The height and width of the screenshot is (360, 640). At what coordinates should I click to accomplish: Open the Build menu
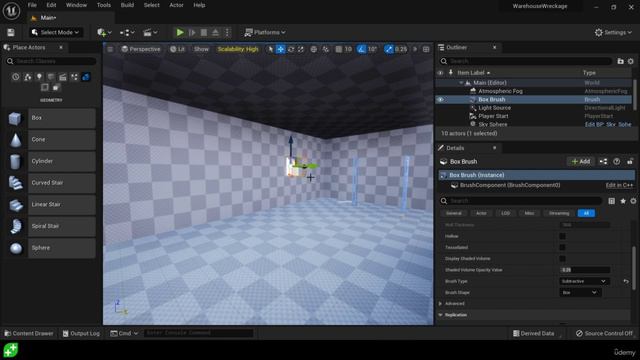(x=127, y=5)
